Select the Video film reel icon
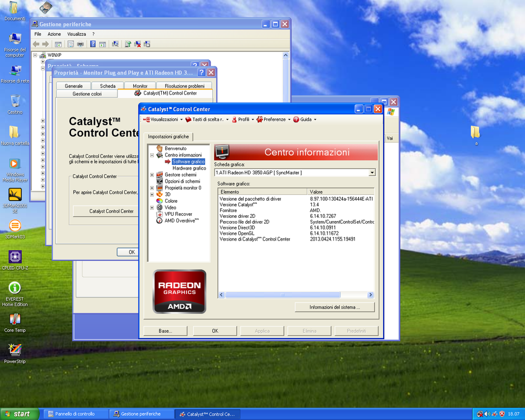Screen dimensions: 525x420 pos(160,207)
